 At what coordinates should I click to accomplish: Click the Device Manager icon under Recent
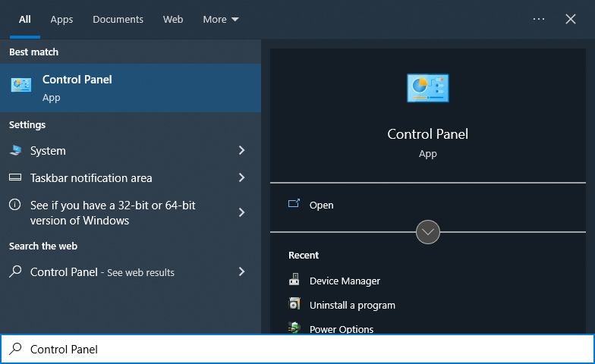pyautogui.click(x=294, y=280)
